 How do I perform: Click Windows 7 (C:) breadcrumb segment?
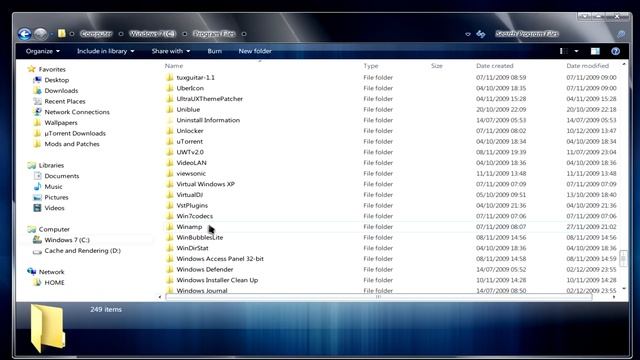[x=152, y=34]
